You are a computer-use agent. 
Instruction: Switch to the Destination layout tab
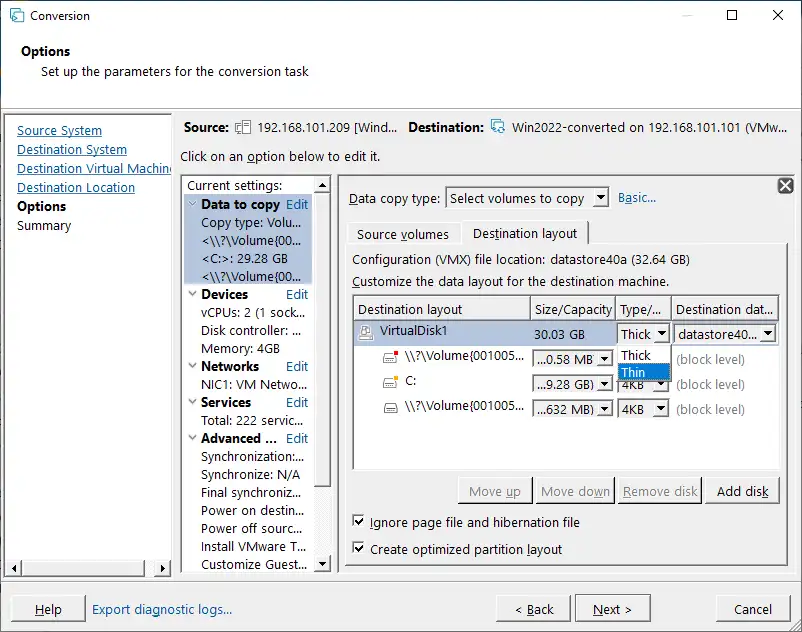click(525, 233)
